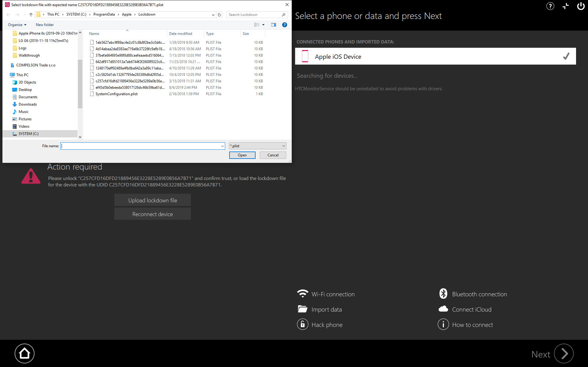Viewport: 588px width, 367px height.
Task: Go to the home screen icon
Action: [25, 354]
